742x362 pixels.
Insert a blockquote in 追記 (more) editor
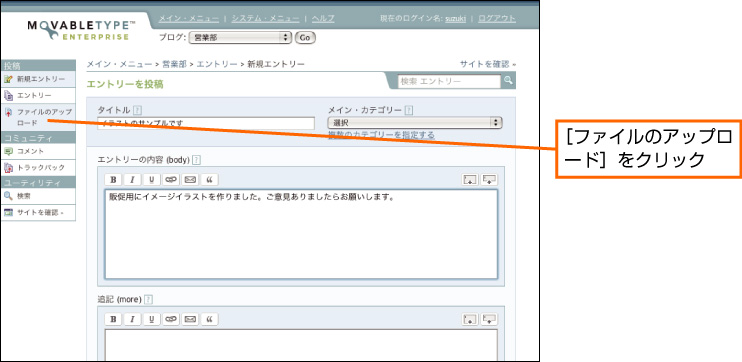209,319
